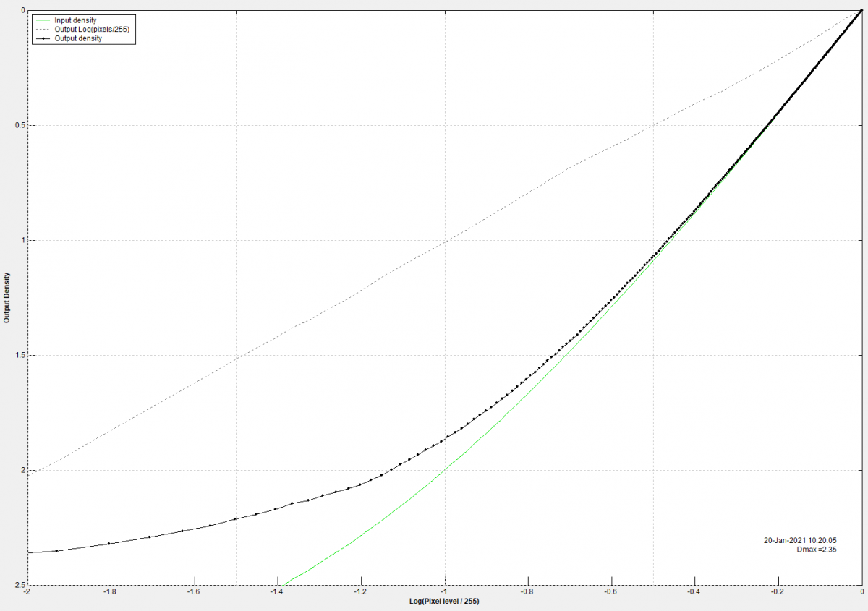Select the x-axis tick label "-1"
This screenshot has height=611, width=868.
[444, 592]
